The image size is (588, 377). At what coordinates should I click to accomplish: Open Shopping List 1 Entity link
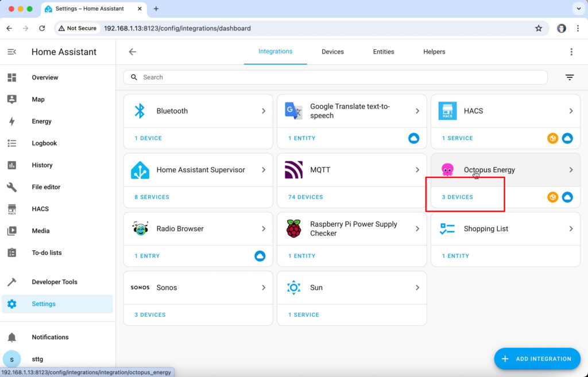(x=455, y=256)
